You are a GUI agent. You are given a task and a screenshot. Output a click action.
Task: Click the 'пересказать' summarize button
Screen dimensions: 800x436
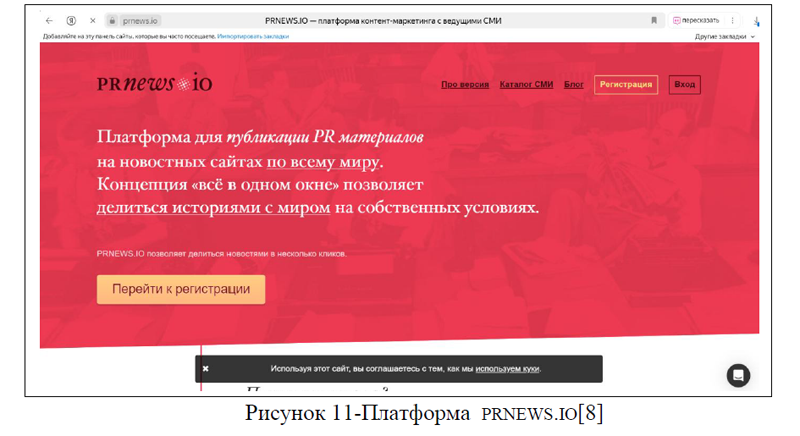coord(696,21)
